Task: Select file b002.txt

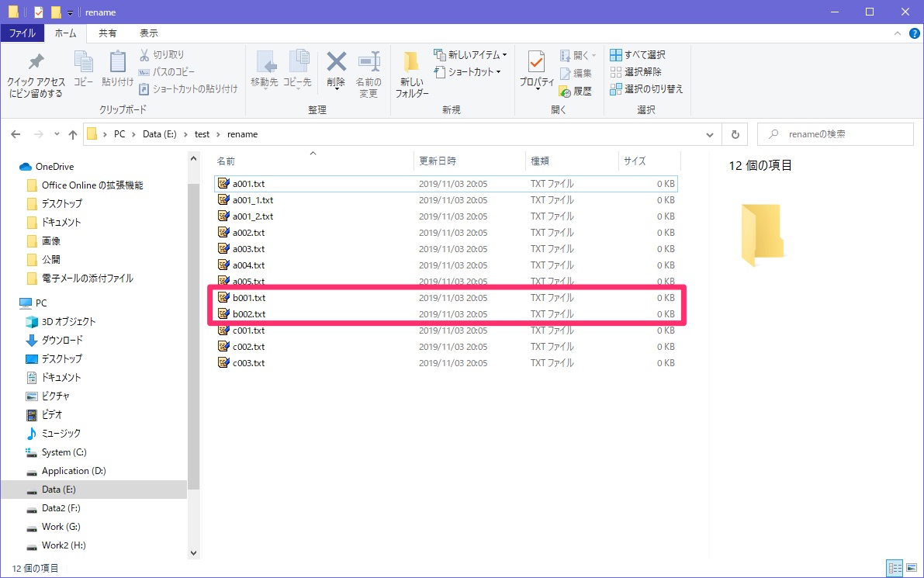Action: tap(446, 314)
